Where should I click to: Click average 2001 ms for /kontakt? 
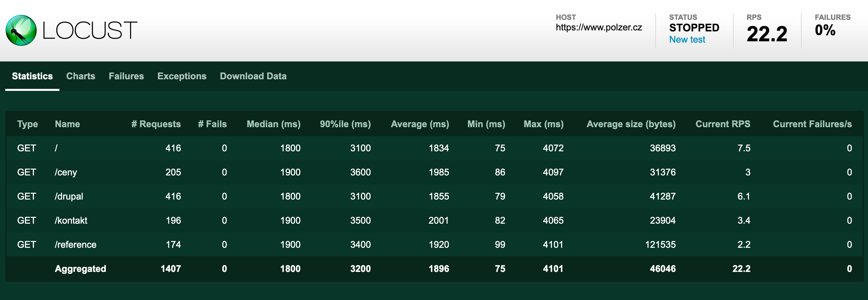pos(439,220)
